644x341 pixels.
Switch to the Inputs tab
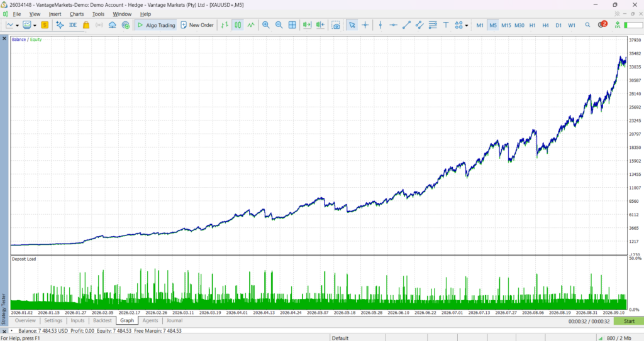(77, 320)
